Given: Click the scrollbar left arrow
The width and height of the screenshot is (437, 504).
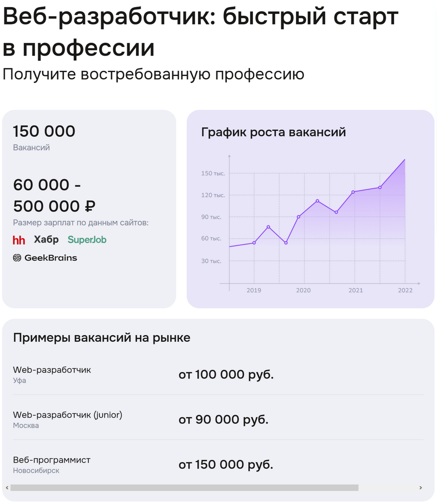Looking at the screenshot, I should 7,487.
